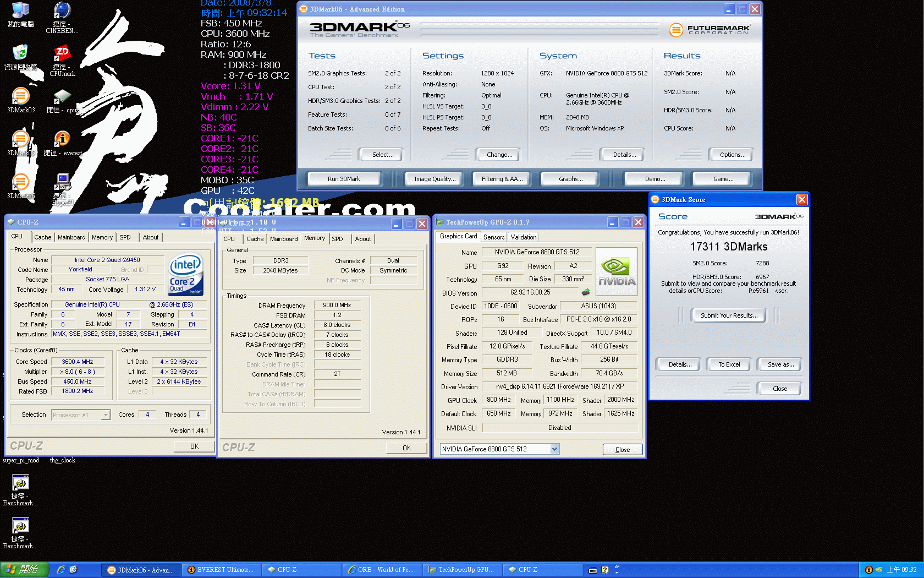Image resolution: width=924 pixels, height=578 pixels.
Task: Open Filtering & AA options
Action: click(502, 179)
